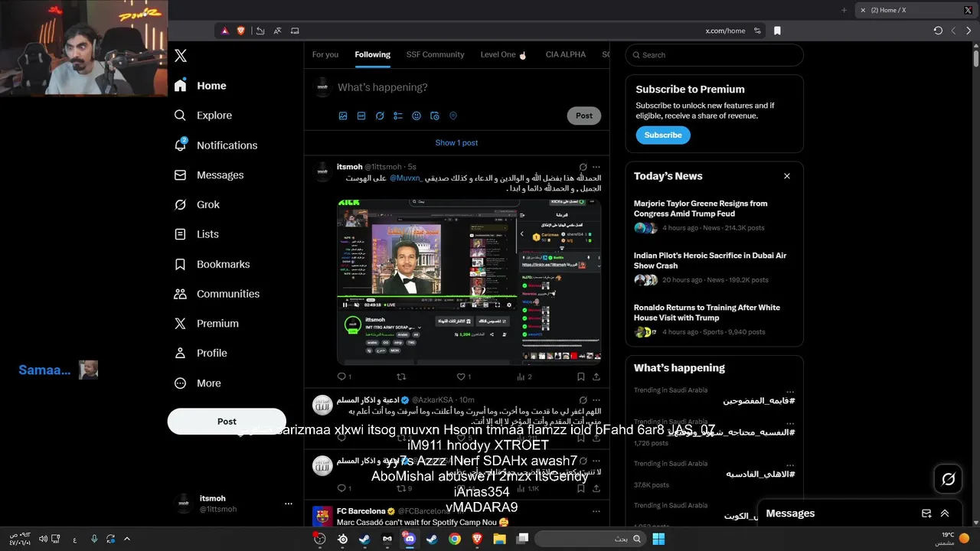Screen dimensions: 980x551
Task: Tag location with the pin icon
Action: pos(453,116)
